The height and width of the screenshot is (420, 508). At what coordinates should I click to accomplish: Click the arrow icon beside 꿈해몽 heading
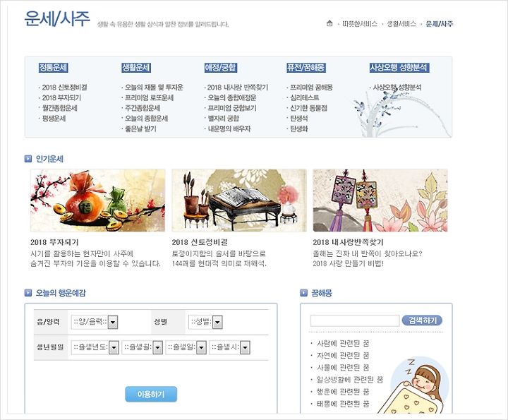click(303, 293)
